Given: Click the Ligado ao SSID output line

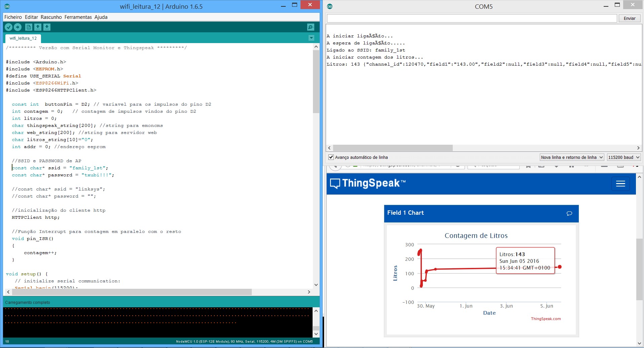Looking at the screenshot, I should pyautogui.click(x=366, y=50).
